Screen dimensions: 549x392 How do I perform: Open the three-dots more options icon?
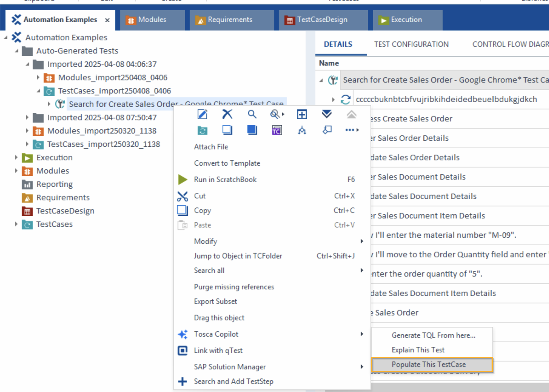352,130
